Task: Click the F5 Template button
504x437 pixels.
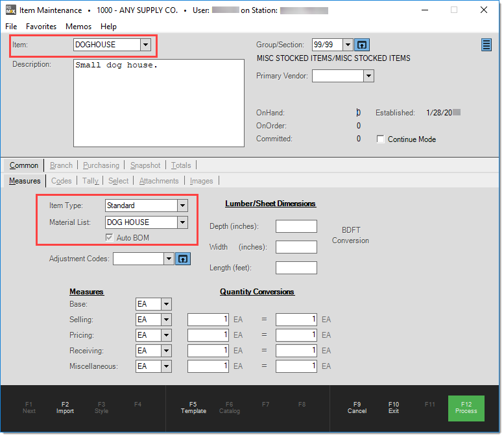Action: coord(194,409)
